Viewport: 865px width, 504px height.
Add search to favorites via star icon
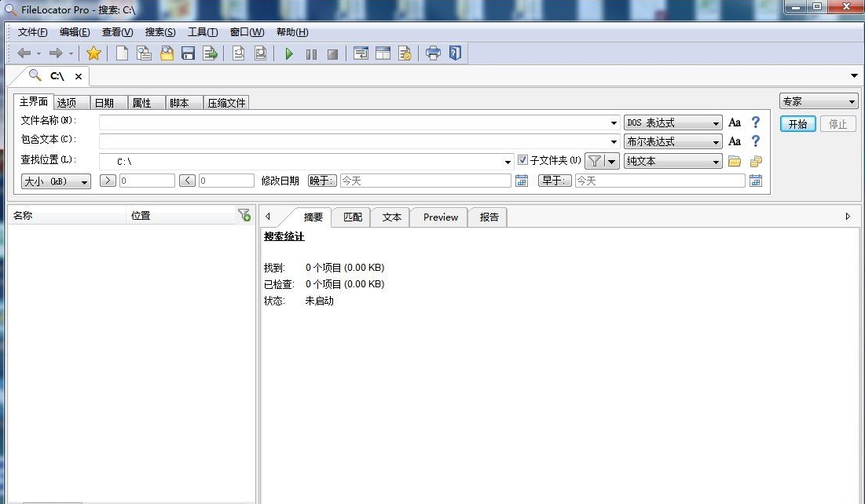click(x=93, y=53)
